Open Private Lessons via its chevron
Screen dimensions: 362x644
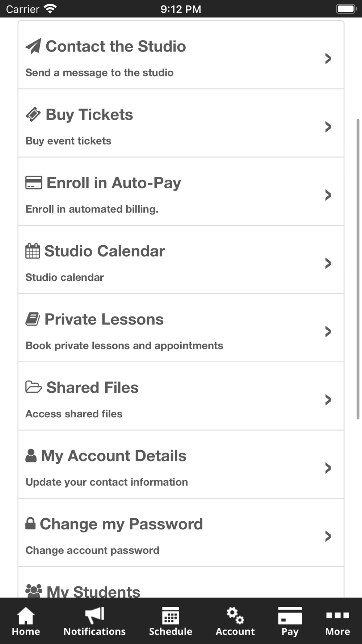click(328, 331)
